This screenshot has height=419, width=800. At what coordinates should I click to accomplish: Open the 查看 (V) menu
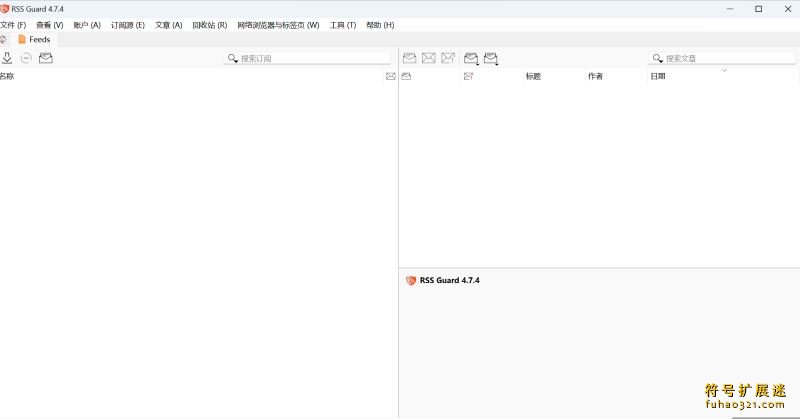point(49,25)
